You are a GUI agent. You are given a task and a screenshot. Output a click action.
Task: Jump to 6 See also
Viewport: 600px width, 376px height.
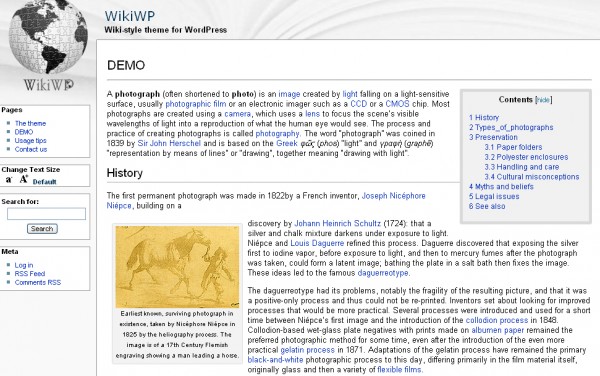click(487, 207)
